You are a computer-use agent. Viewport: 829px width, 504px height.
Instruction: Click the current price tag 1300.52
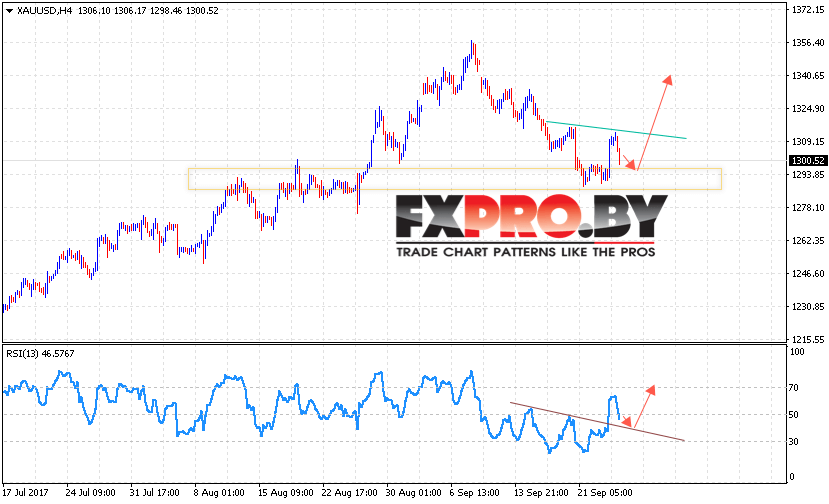pyautogui.click(x=808, y=160)
